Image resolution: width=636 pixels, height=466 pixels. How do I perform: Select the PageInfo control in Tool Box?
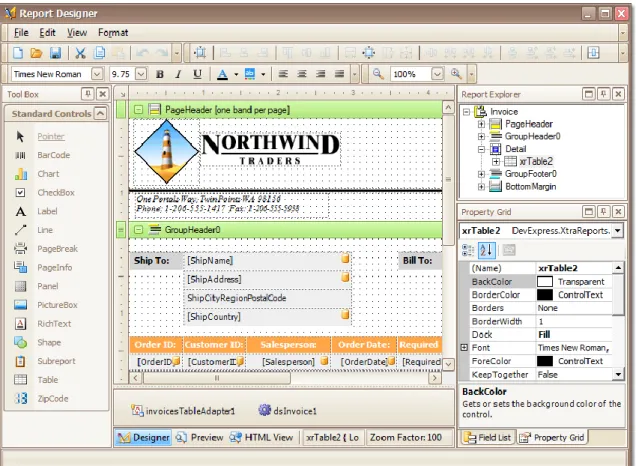[x=55, y=267]
